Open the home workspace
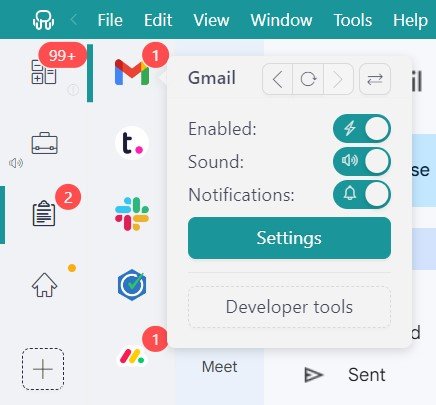The width and height of the screenshot is (436, 405). tap(44, 285)
